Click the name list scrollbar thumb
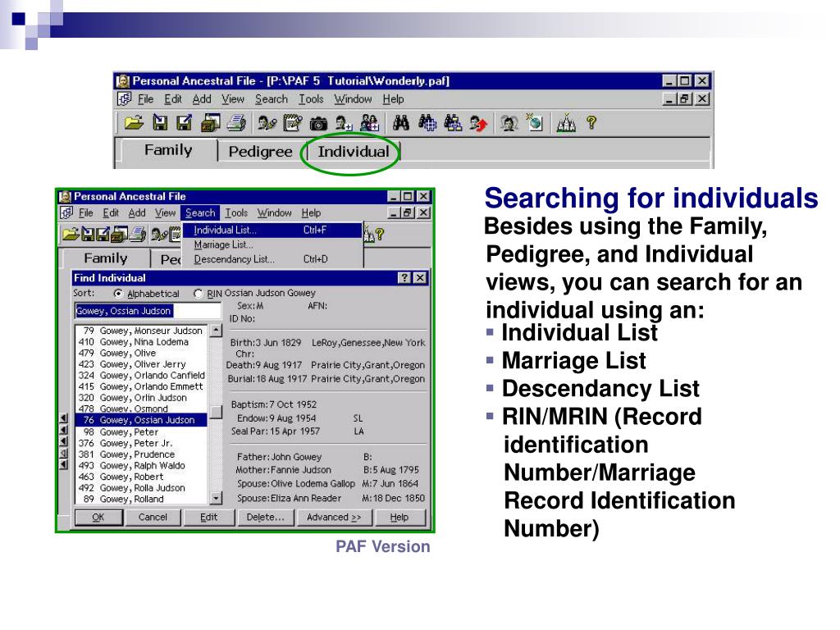 [x=216, y=412]
